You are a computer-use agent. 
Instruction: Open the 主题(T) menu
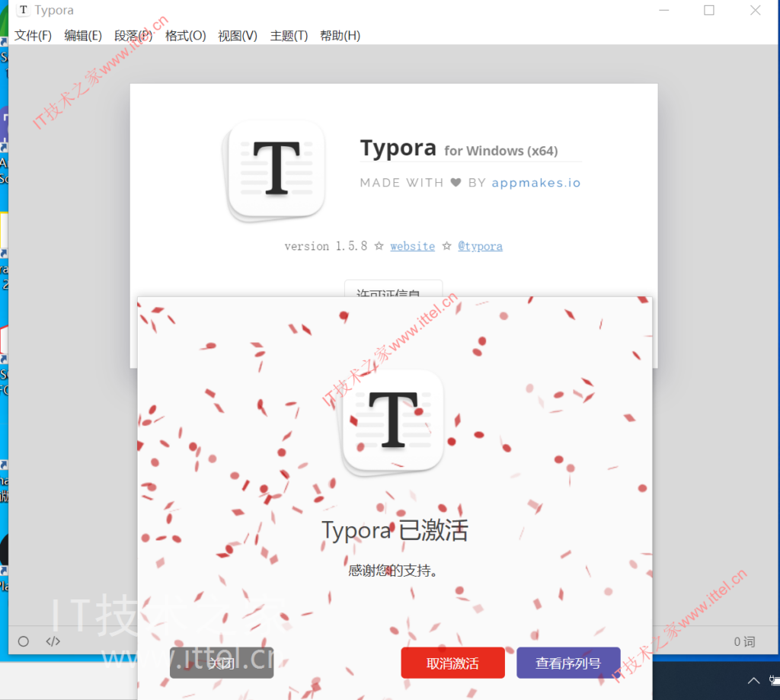[x=289, y=35]
